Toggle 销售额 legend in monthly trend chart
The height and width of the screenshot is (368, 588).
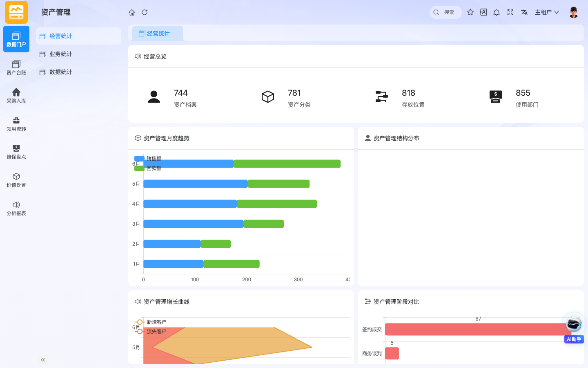point(148,158)
